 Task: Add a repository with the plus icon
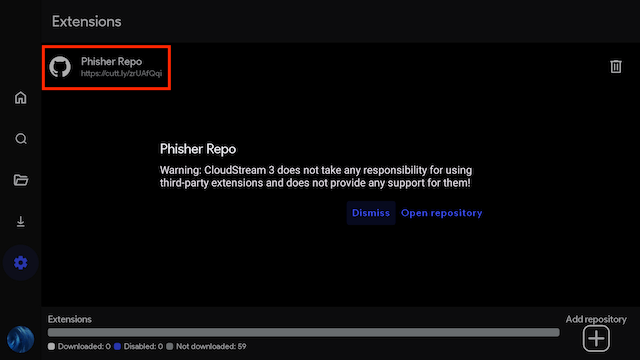pos(596,338)
